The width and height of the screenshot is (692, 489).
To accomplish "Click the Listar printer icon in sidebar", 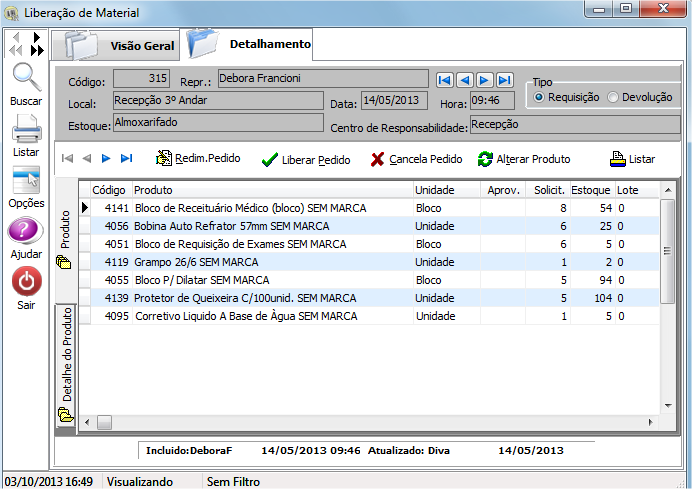I will 26,129.
